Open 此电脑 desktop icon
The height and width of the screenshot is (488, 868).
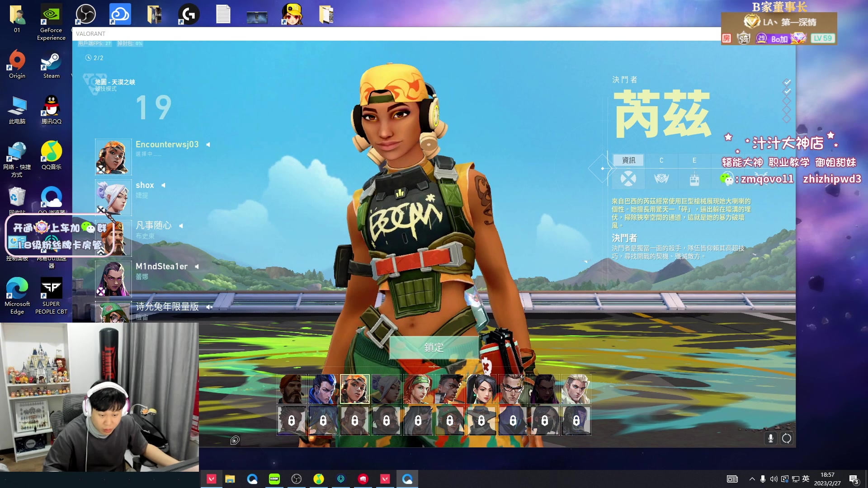(17, 110)
